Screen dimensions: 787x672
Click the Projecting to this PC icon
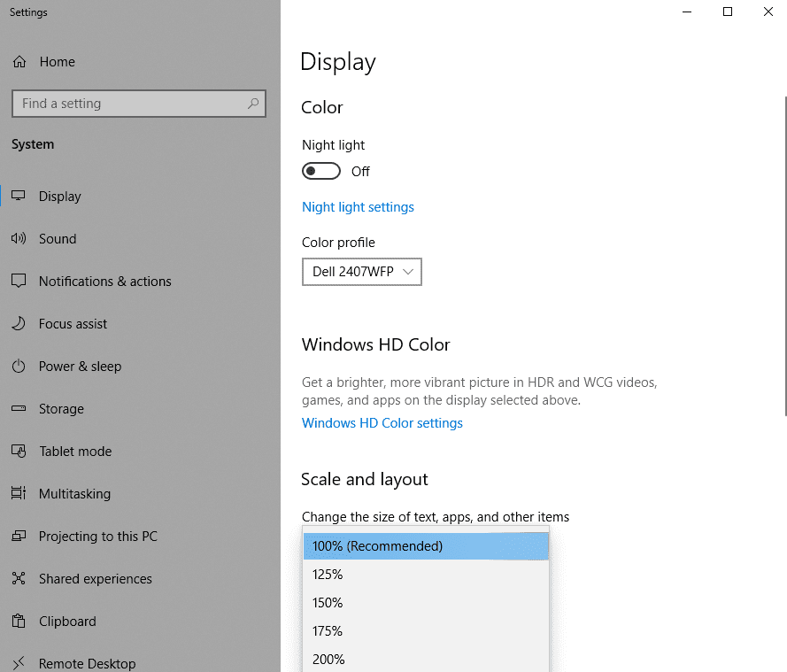(19, 536)
